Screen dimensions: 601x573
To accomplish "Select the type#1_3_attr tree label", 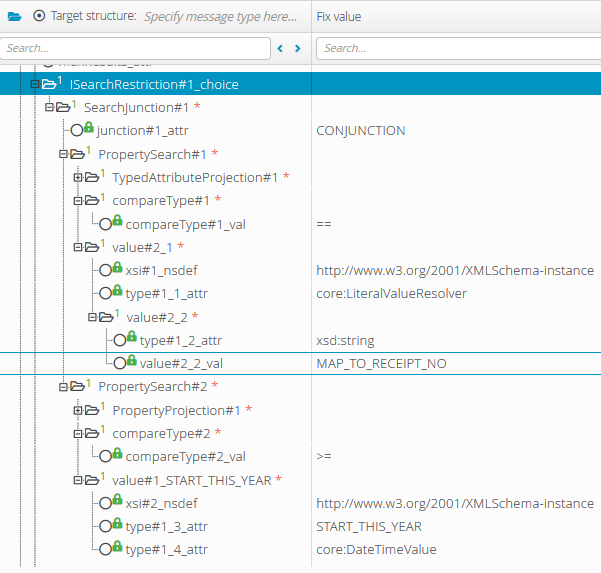I will 166,527.
